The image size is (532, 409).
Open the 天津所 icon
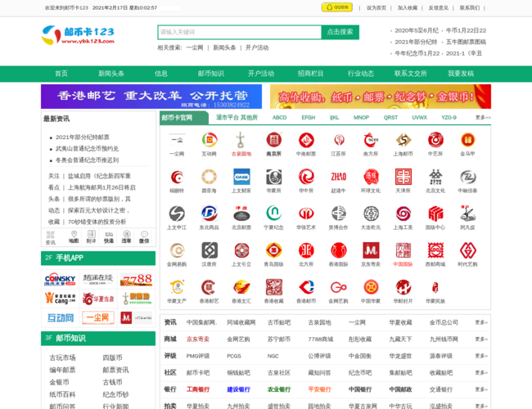point(403,177)
